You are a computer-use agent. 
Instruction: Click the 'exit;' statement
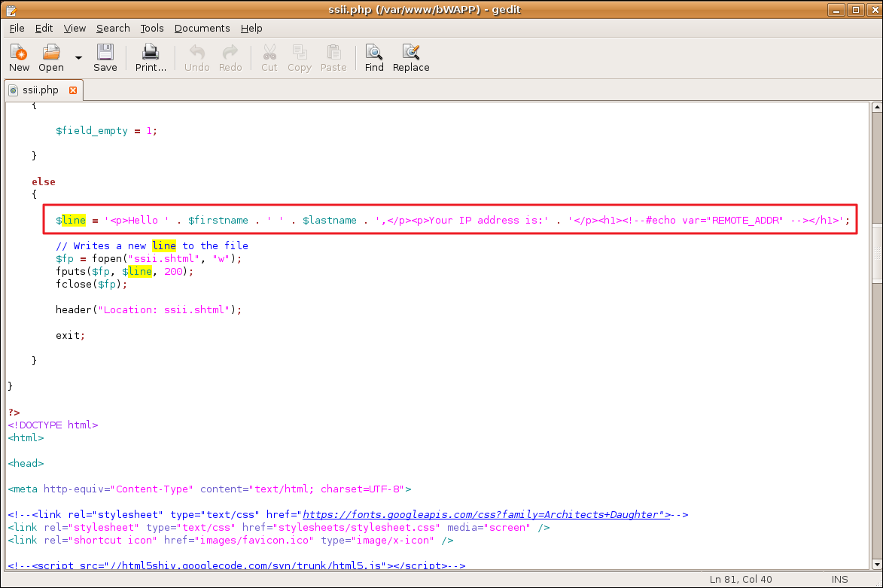[x=71, y=335]
